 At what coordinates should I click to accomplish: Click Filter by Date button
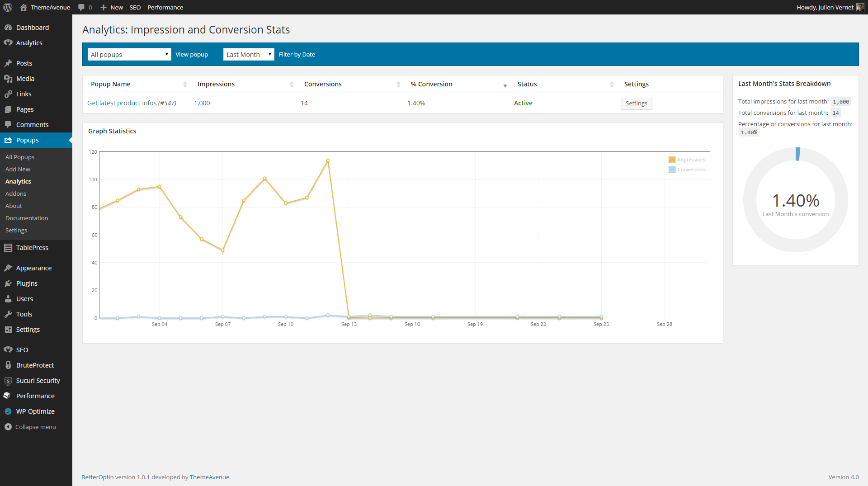297,54
